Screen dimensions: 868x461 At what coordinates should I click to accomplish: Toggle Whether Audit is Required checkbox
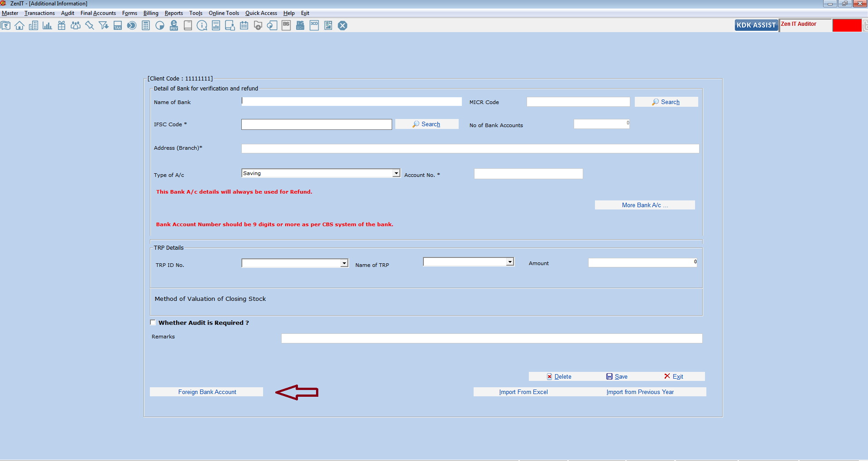click(x=153, y=323)
